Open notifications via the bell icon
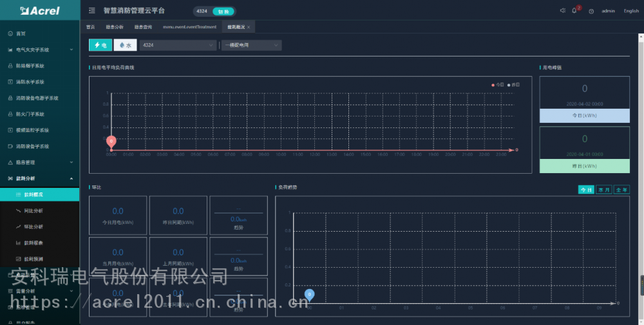 [x=574, y=11]
